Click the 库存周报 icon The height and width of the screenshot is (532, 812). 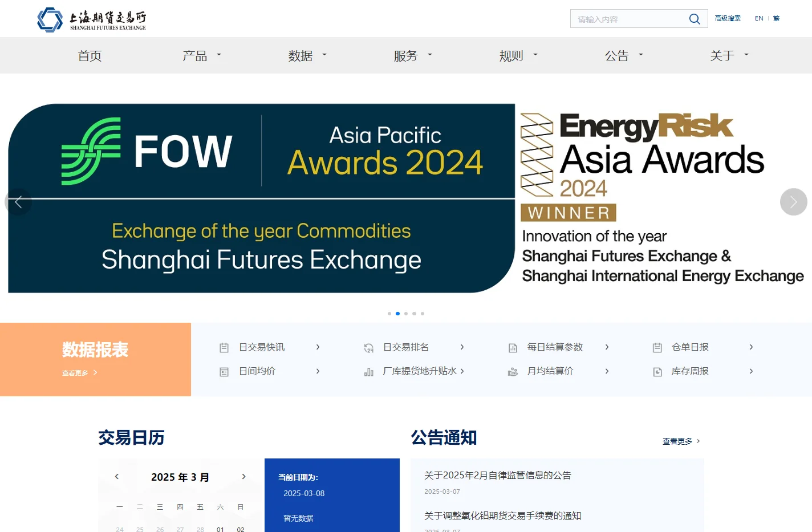657,372
